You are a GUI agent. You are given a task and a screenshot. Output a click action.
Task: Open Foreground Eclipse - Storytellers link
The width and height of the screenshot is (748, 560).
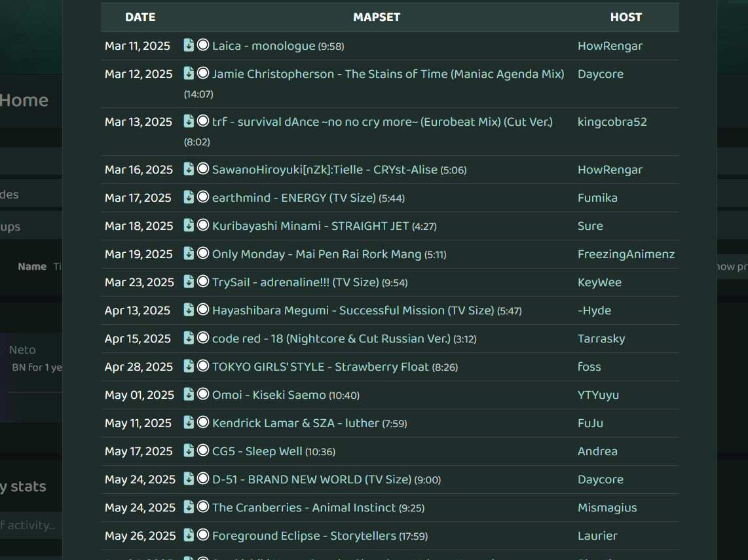(x=305, y=536)
